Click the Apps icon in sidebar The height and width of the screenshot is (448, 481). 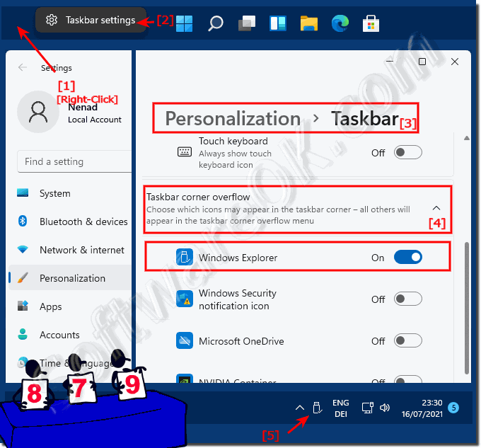coord(23,306)
